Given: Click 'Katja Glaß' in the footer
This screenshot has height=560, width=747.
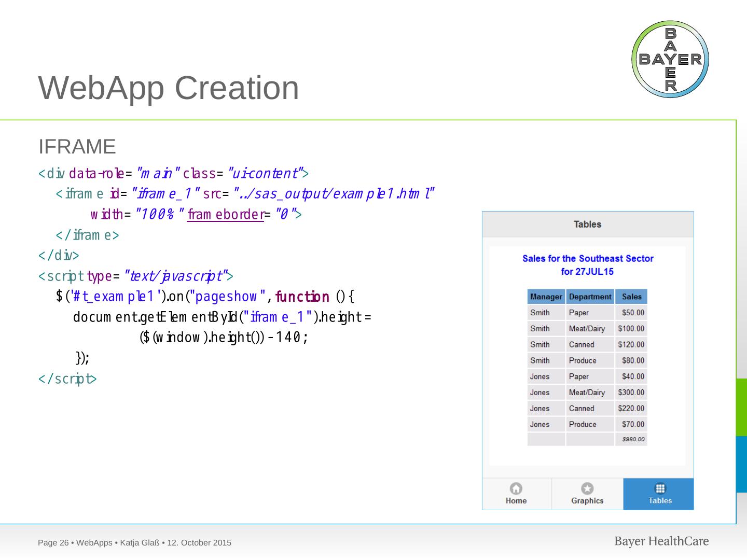Looking at the screenshot, I should click(x=140, y=543).
